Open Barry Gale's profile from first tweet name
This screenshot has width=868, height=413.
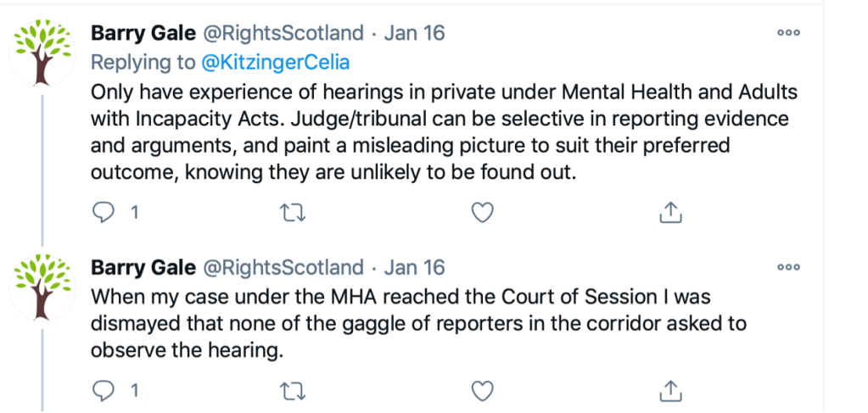pyautogui.click(x=141, y=34)
